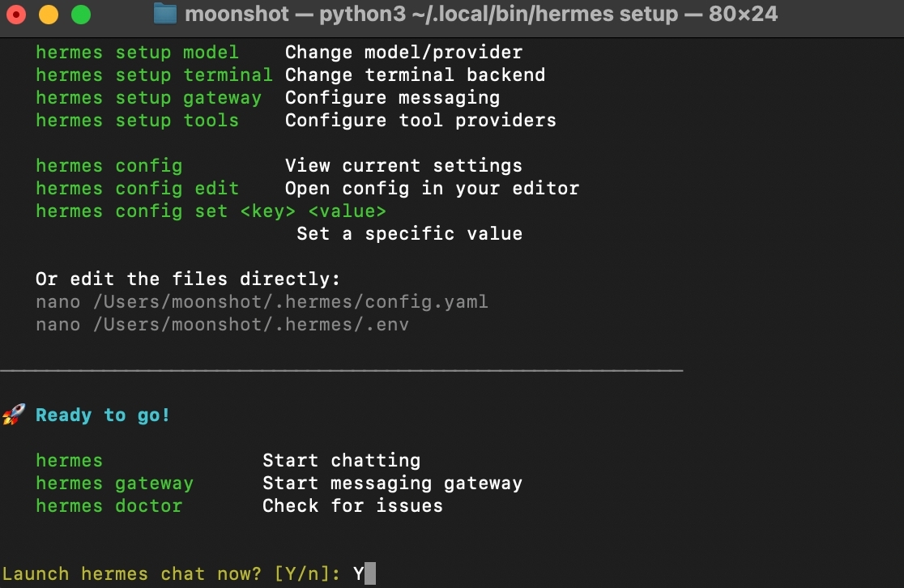The width and height of the screenshot is (904, 588).
Task: Click the config.yaml nano path line
Action: (x=262, y=302)
